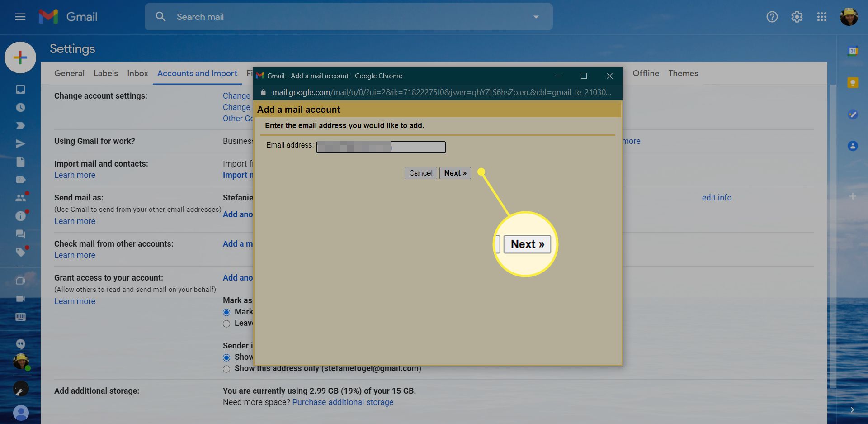Switch to Accounts and Import tab

[197, 73]
